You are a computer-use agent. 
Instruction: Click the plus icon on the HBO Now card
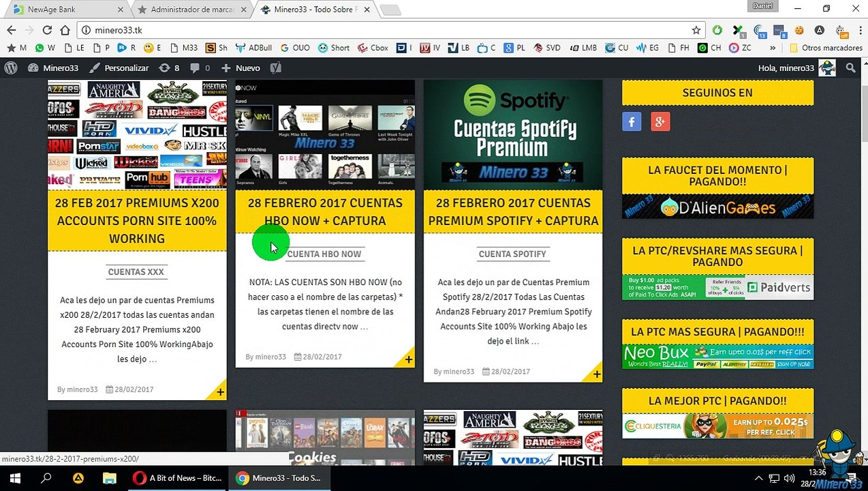pos(408,359)
